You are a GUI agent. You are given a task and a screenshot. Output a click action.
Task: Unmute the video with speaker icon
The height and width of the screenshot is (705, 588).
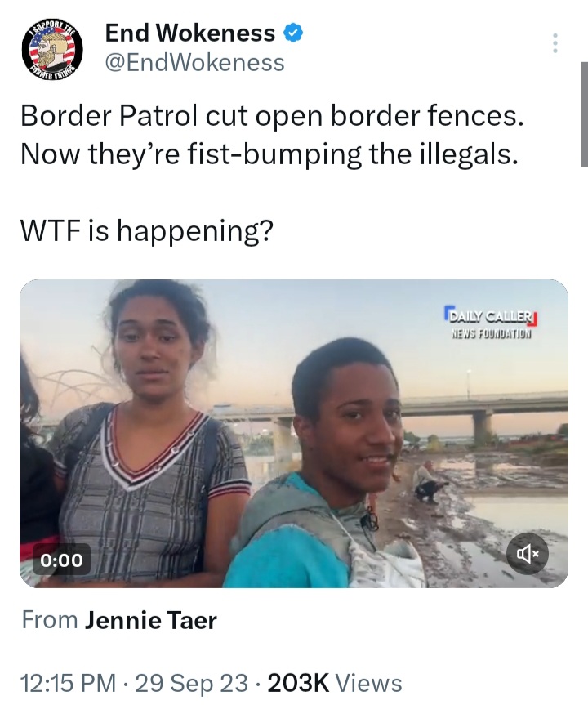(527, 554)
